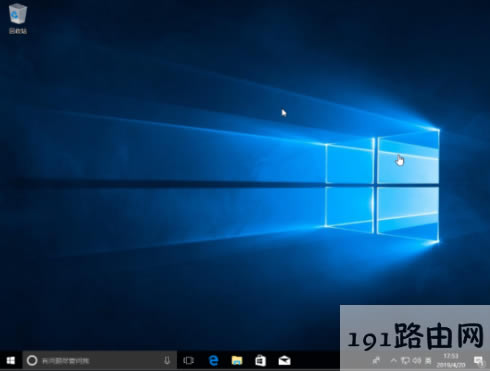Screen dimensions: 490x371
Task: Launch Microsoft Edge from the taskbar
Action: click(x=213, y=360)
